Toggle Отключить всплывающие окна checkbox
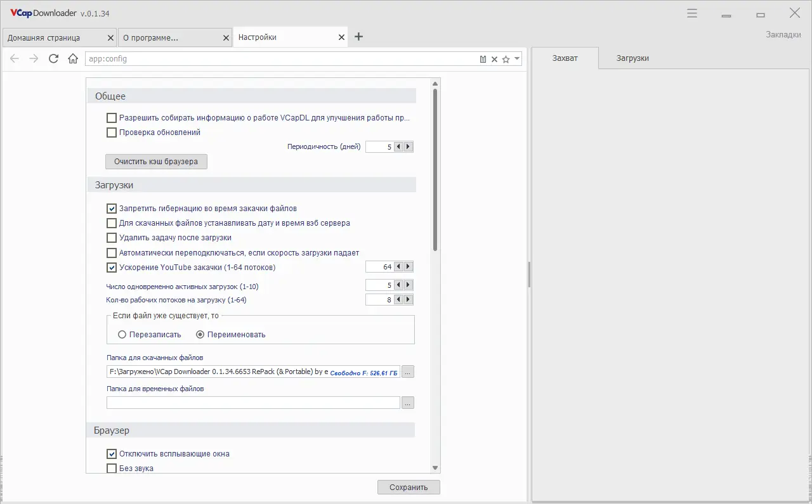This screenshot has width=812, height=504. [x=112, y=454]
